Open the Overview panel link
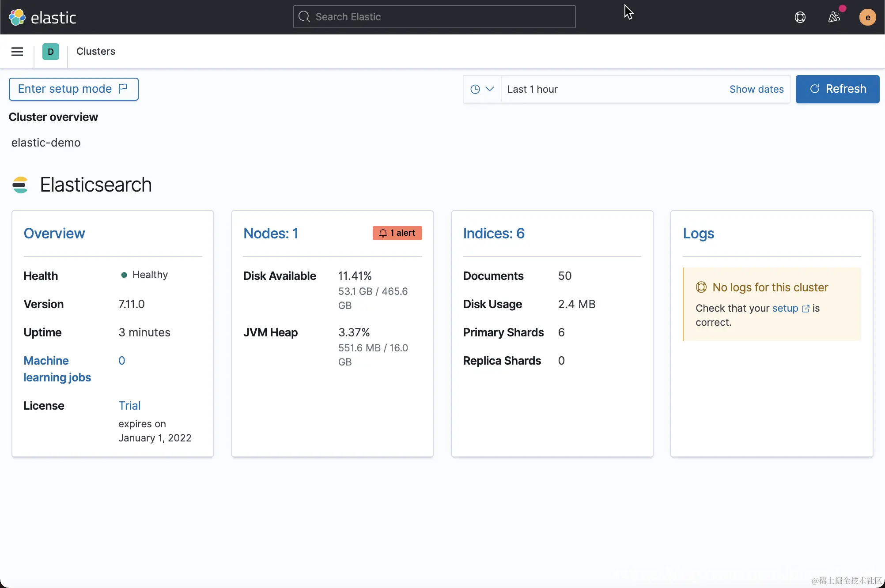This screenshot has height=588, width=885. pyautogui.click(x=54, y=234)
